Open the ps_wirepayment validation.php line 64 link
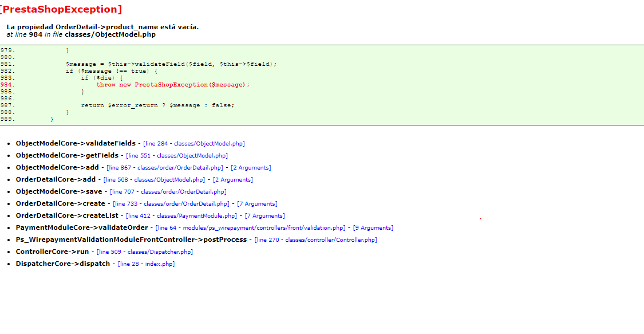The height and width of the screenshot is (334, 644). [251, 227]
